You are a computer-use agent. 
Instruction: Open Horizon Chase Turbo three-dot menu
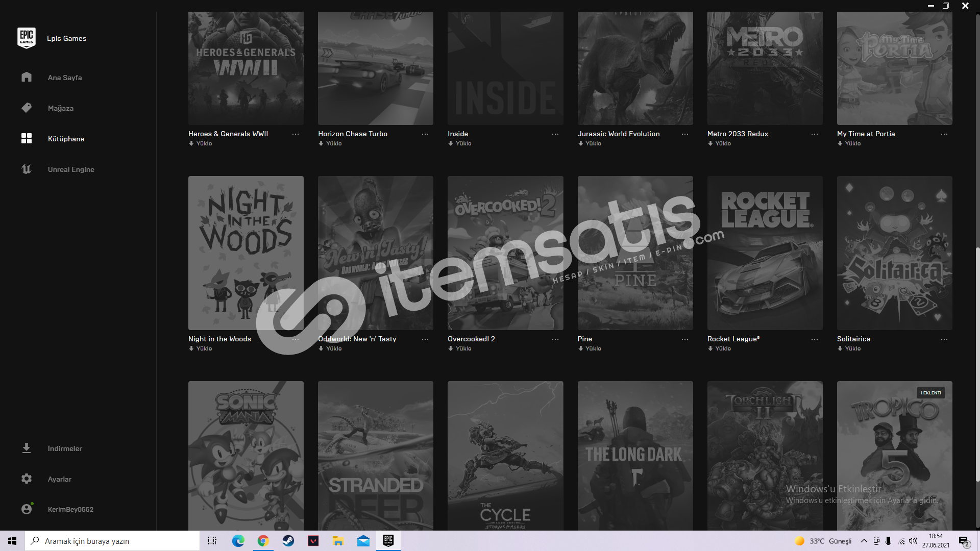[x=425, y=134]
